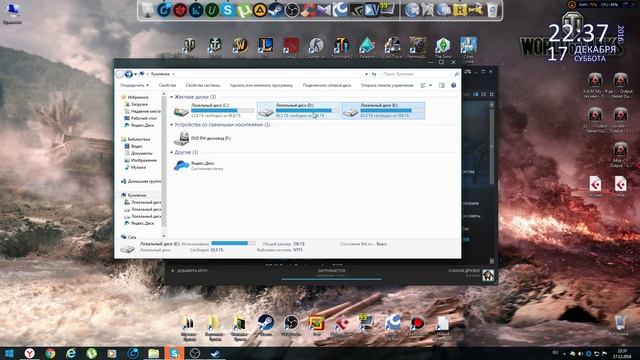Viewport: 640px width, 360px height.
Task: Open the Counter-Strike desktop shortcut
Action: [316, 46]
